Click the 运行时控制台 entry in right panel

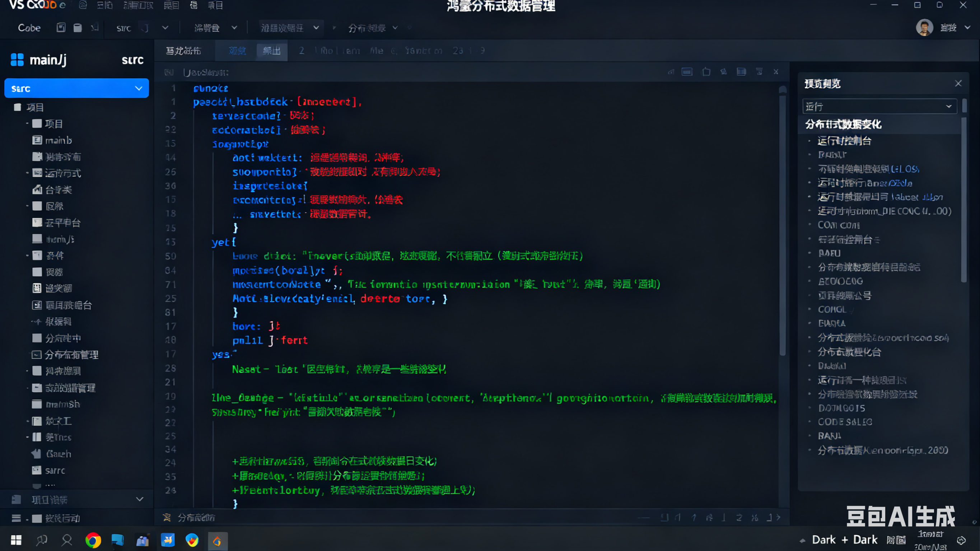point(844,141)
